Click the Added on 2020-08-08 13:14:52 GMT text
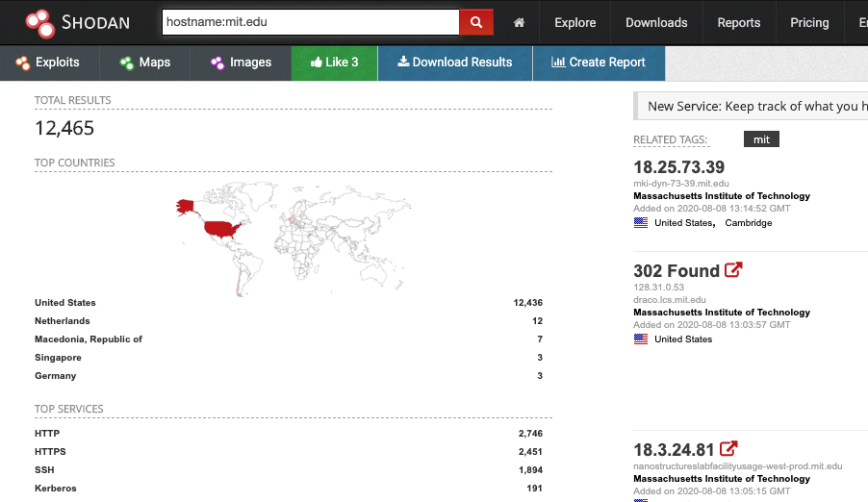 coord(712,209)
